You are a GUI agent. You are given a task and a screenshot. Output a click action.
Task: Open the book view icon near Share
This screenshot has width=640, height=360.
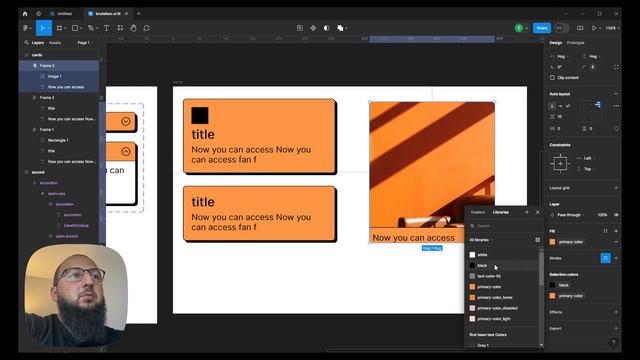[580, 28]
